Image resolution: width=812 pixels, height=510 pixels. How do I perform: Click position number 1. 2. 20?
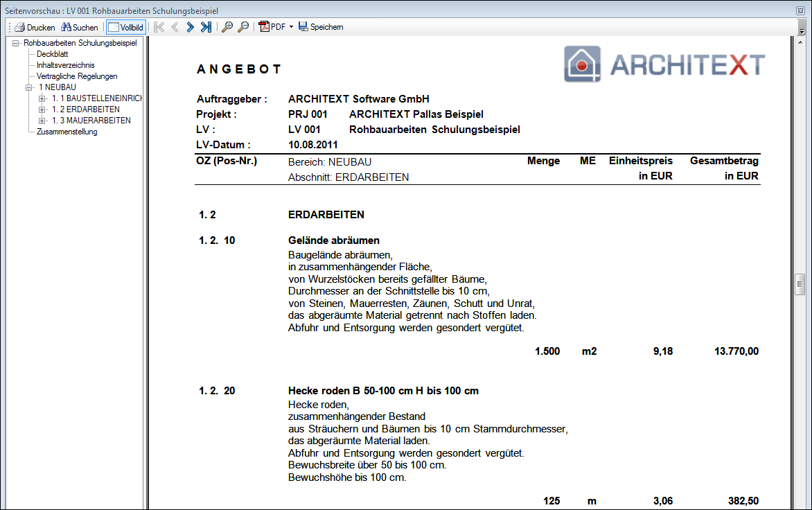(x=217, y=391)
